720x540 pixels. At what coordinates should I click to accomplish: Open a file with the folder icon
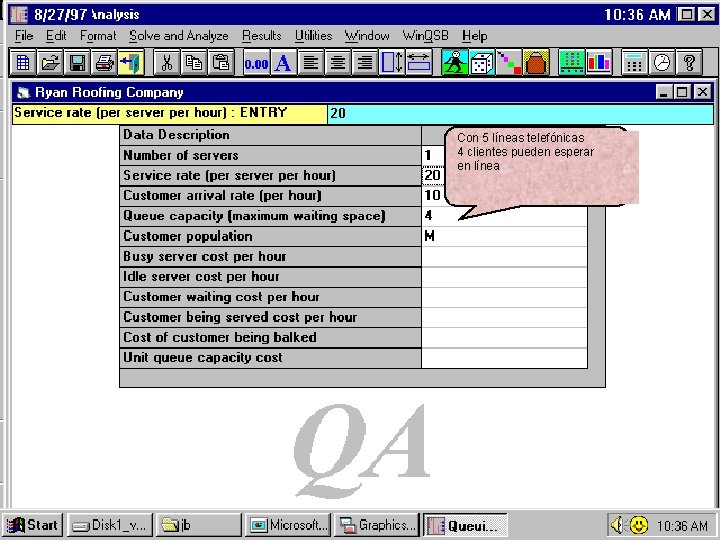pos(50,62)
